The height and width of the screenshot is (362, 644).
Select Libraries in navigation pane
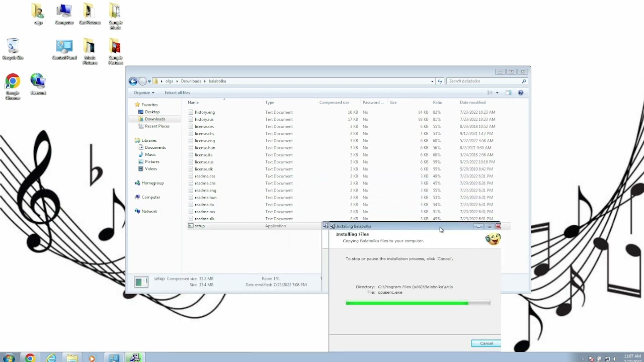(x=149, y=140)
